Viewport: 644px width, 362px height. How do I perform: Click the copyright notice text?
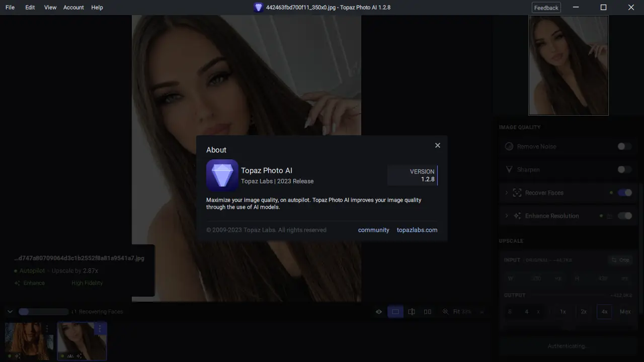266,230
